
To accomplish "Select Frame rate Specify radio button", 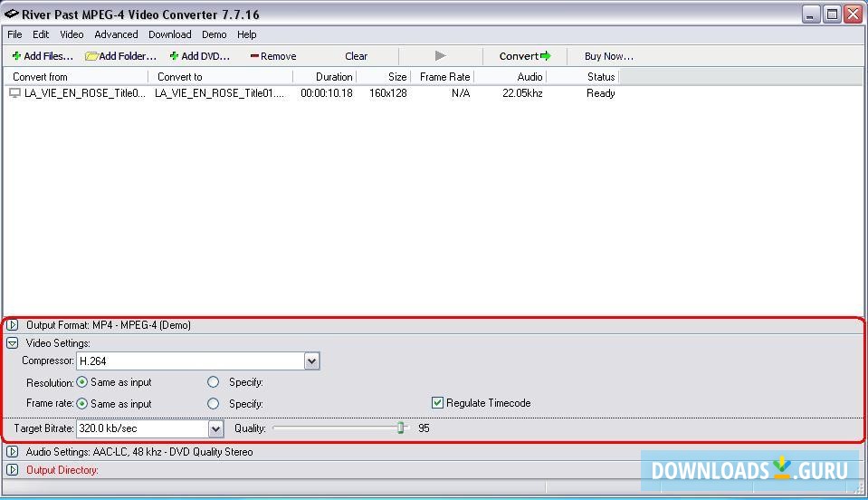I will pos(213,404).
